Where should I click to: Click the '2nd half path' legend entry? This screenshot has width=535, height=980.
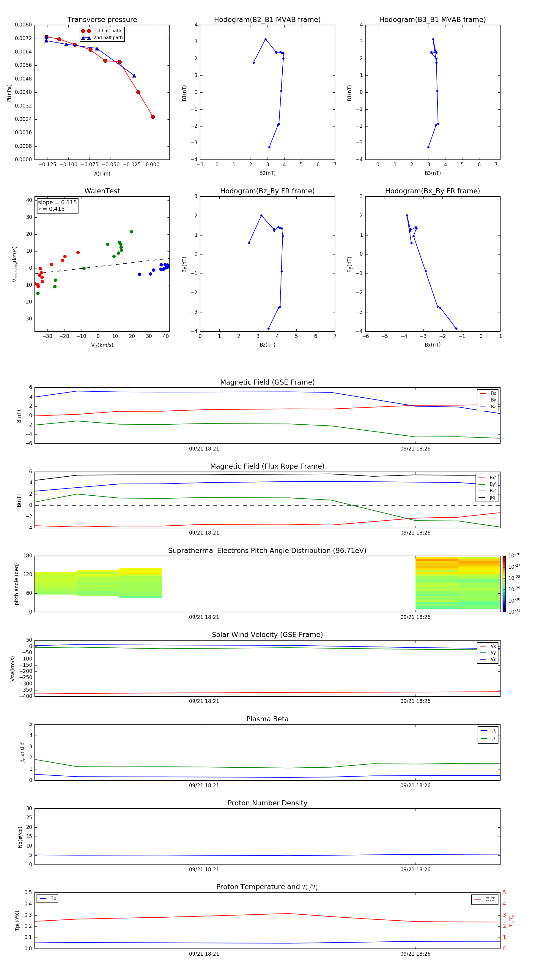tap(102, 38)
